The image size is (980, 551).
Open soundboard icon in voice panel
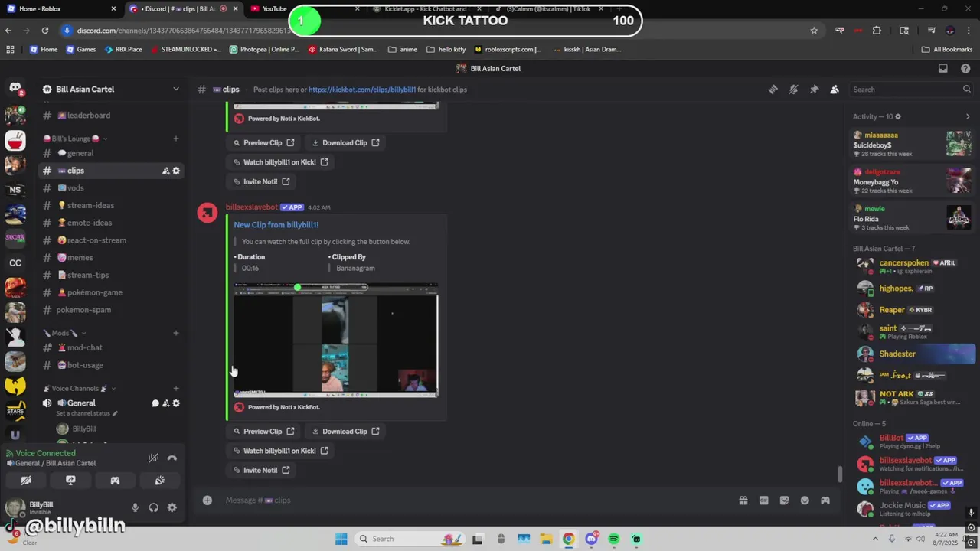point(159,481)
